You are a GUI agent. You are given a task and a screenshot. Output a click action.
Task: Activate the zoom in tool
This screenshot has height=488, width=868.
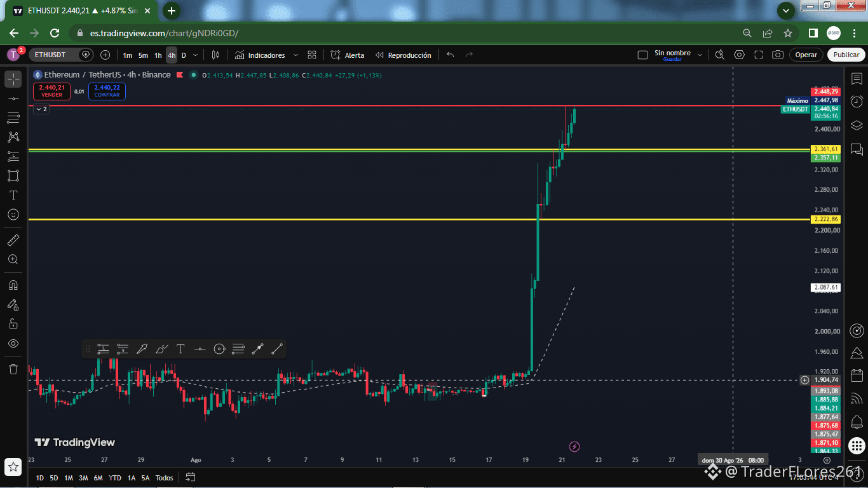[x=13, y=259]
